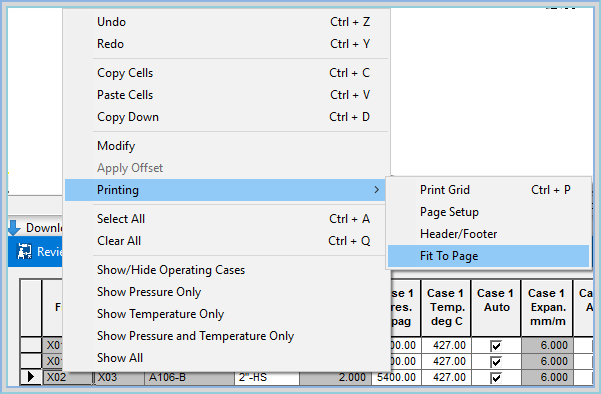This screenshot has height=394, width=601.
Task: Toggle Case 1 Auto checkbox in first row
Action: (x=496, y=346)
